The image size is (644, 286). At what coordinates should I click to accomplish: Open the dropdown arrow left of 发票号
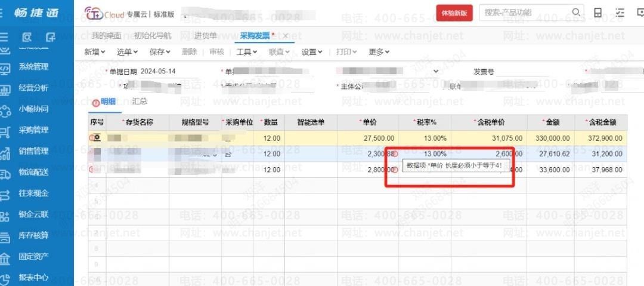[436, 71]
